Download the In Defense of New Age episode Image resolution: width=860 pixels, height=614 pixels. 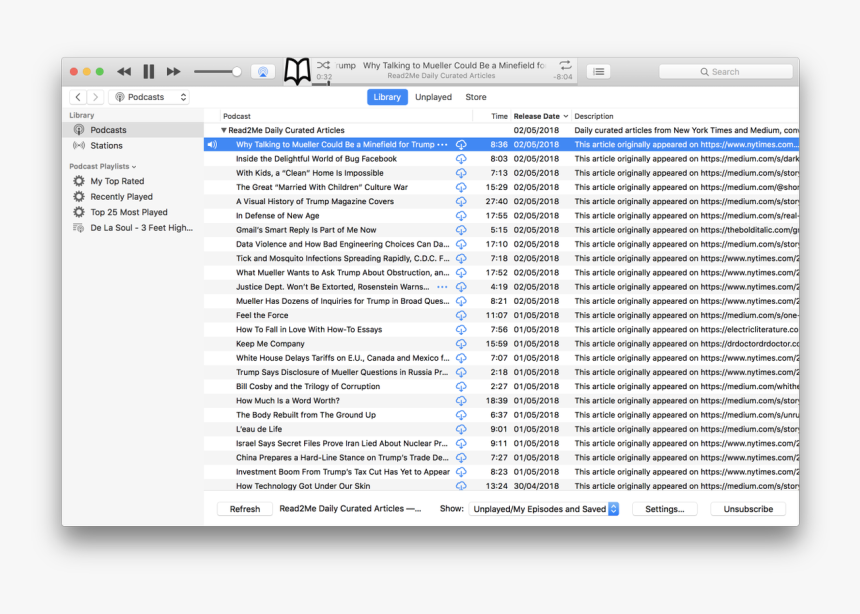pos(461,216)
